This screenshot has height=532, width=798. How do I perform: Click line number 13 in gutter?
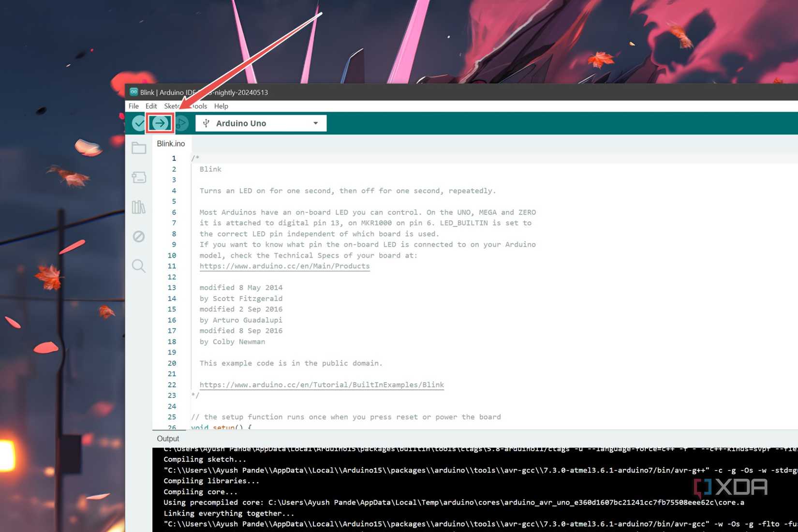[172, 288]
